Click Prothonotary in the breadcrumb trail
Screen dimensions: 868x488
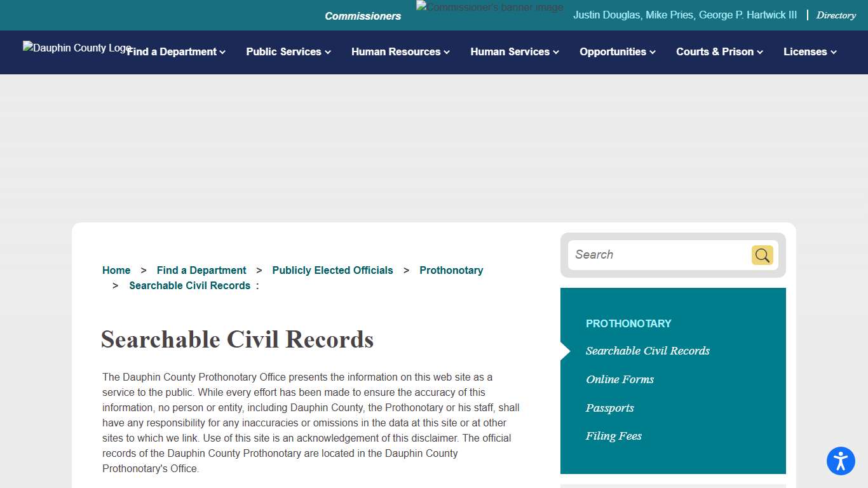click(x=451, y=270)
